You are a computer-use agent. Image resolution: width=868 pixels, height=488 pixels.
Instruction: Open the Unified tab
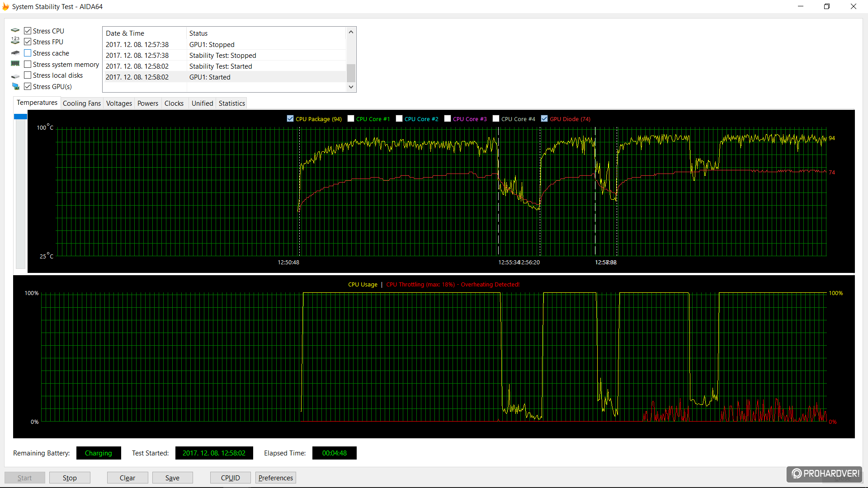click(202, 103)
